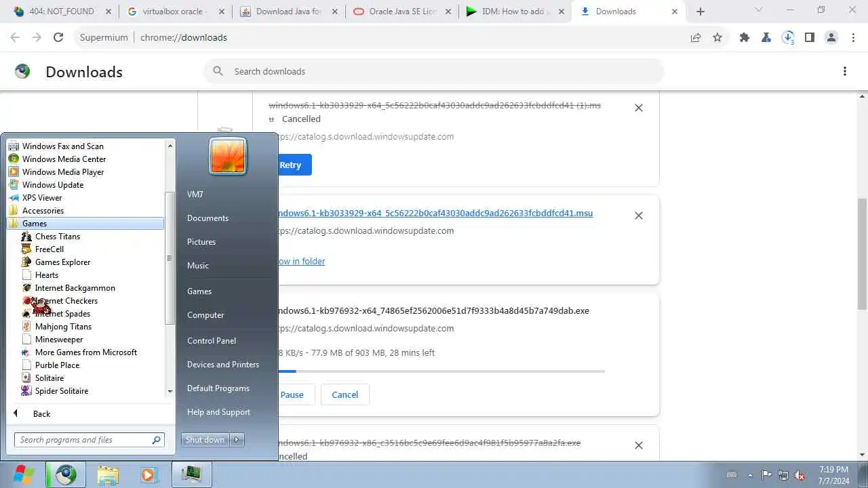Switch to Oracle Java SE License tab
The height and width of the screenshot is (488, 868).
point(401,12)
